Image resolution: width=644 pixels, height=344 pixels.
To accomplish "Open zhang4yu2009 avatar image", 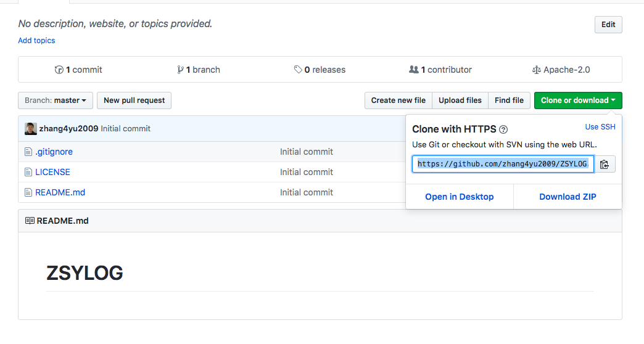I will click(31, 128).
